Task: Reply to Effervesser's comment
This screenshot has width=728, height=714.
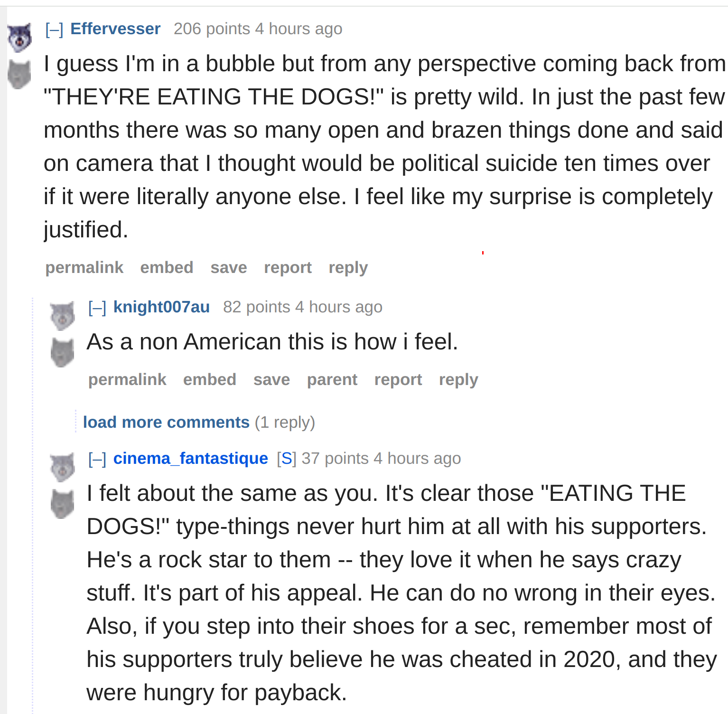Action: 348,268
